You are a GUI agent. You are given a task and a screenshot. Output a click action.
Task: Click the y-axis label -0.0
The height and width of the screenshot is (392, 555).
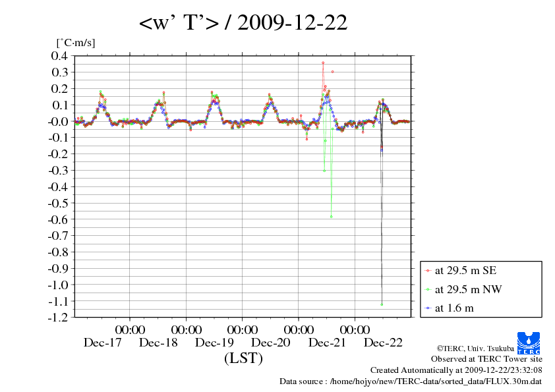pyautogui.click(x=58, y=121)
